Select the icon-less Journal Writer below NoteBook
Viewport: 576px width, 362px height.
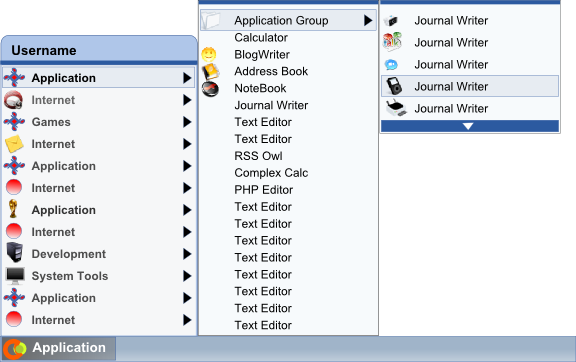point(271,105)
